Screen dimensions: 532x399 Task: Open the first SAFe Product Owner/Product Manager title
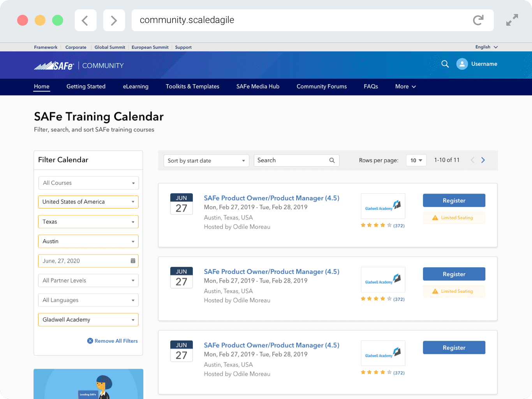click(271, 198)
